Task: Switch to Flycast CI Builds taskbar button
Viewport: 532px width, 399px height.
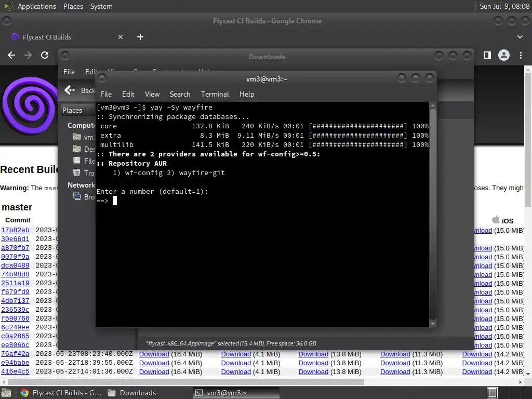Action: coord(61,393)
